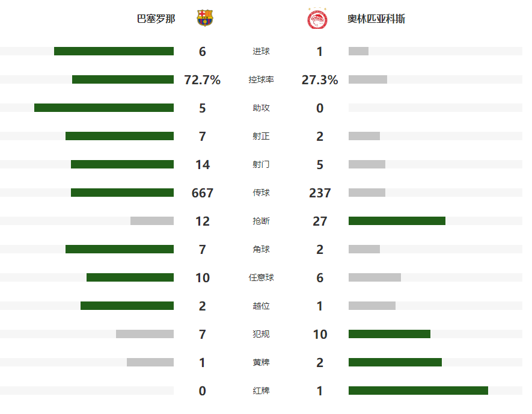
Task: Click the 巴塞罗那 team name
Action: click(x=156, y=19)
